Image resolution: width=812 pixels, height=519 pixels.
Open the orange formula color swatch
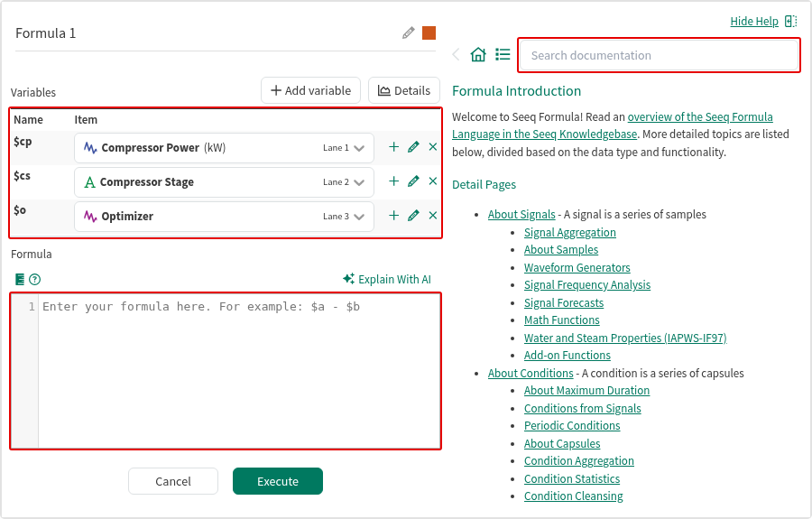(x=429, y=33)
